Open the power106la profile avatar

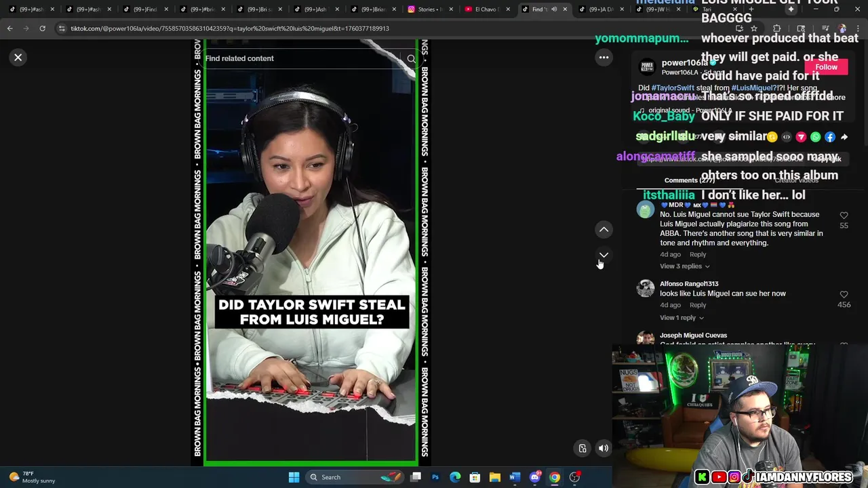pyautogui.click(x=647, y=67)
